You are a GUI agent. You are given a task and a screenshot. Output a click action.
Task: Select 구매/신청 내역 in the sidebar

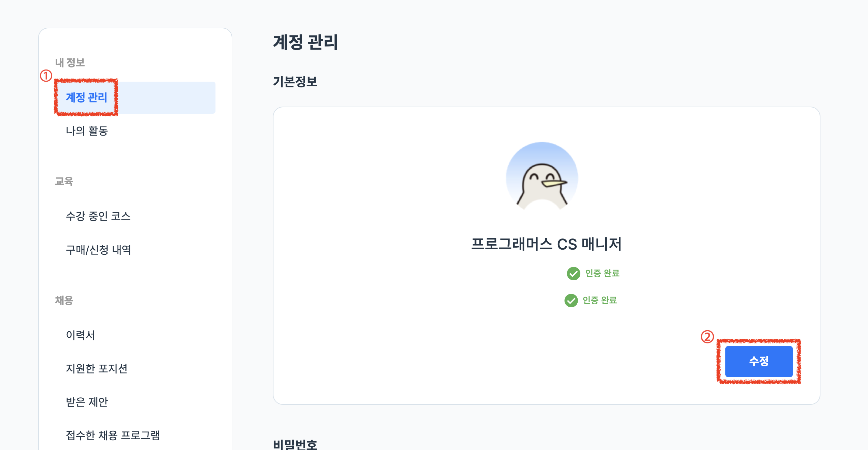click(x=98, y=250)
